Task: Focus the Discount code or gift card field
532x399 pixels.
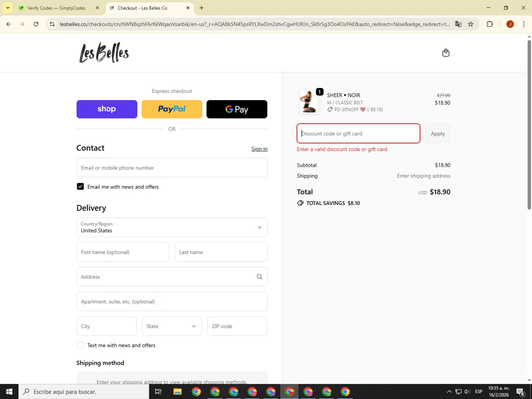Action: click(358, 133)
